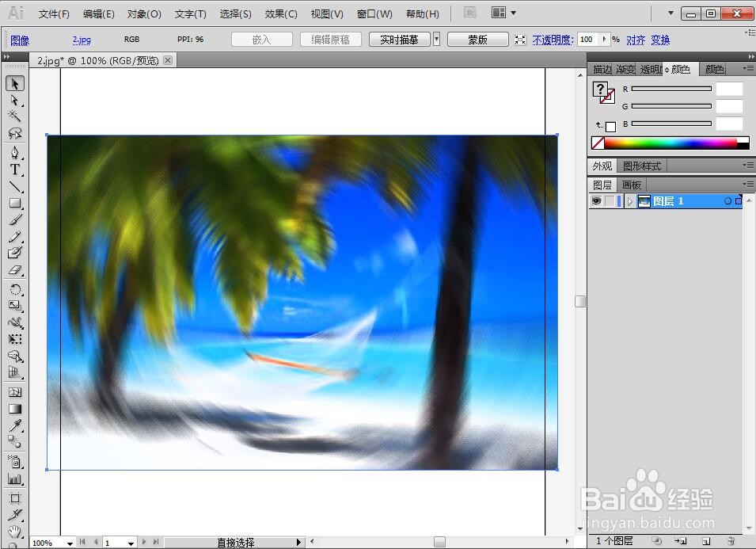The width and height of the screenshot is (756, 549).
Task: Expand 图层 1 disclosure triangle
Action: coord(629,202)
